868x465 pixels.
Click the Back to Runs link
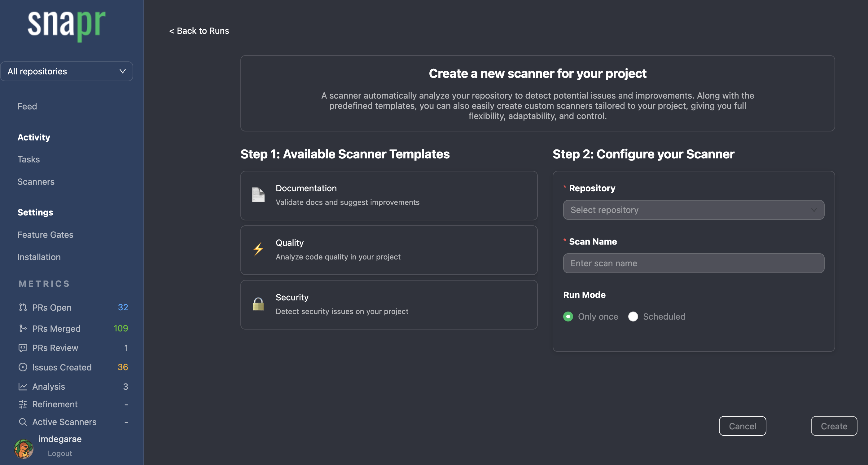coord(199,31)
